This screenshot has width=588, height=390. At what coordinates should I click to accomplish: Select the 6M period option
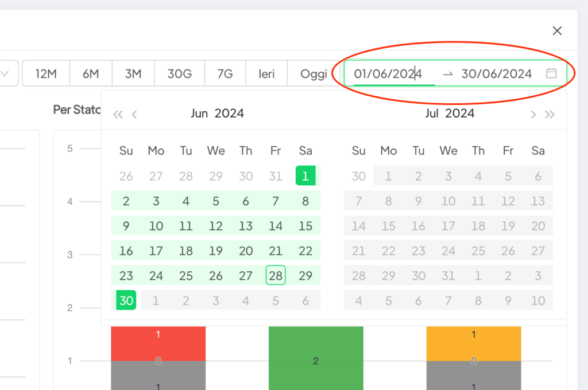pyautogui.click(x=91, y=73)
